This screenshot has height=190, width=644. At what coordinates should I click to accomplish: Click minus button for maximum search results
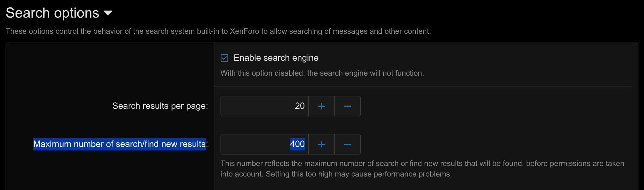coord(347,144)
